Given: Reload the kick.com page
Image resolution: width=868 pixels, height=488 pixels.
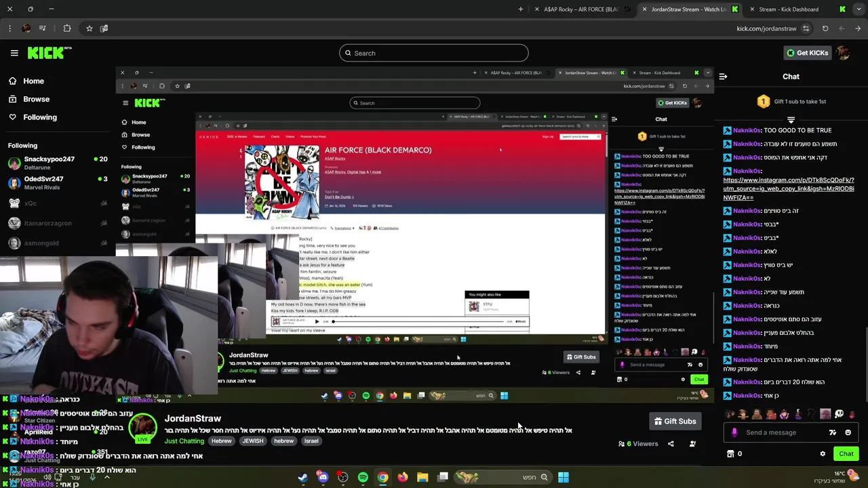Looking at the screenshot, I should coord(825,28).
